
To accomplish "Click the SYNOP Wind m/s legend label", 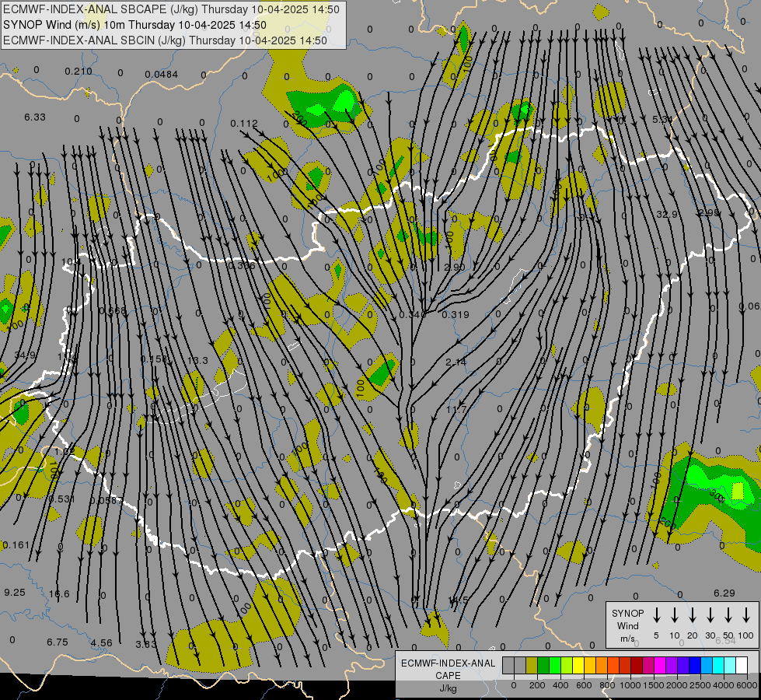I will click(x=627, y=625).
